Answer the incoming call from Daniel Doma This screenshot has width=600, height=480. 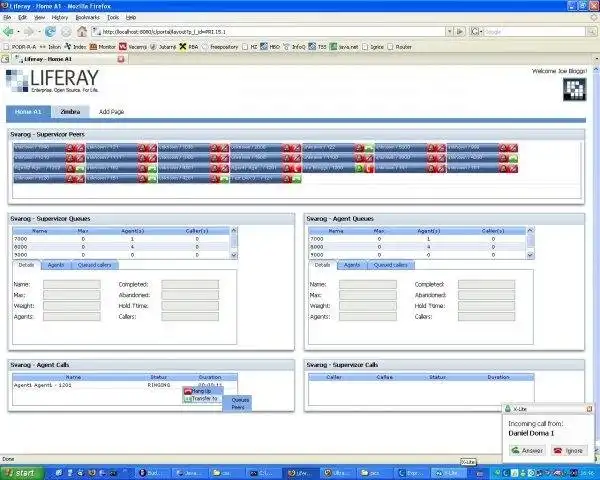pos(527,451)
